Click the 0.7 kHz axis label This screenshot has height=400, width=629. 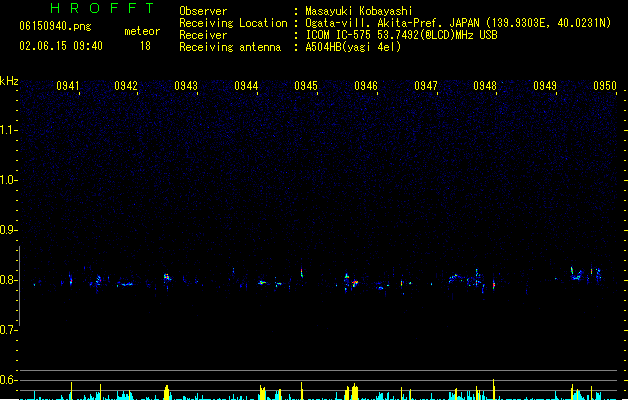(x=8, y=330)
